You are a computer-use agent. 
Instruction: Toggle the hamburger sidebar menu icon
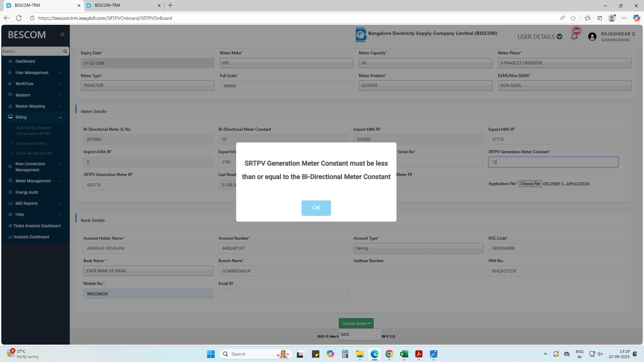click(x=62, y=34)
